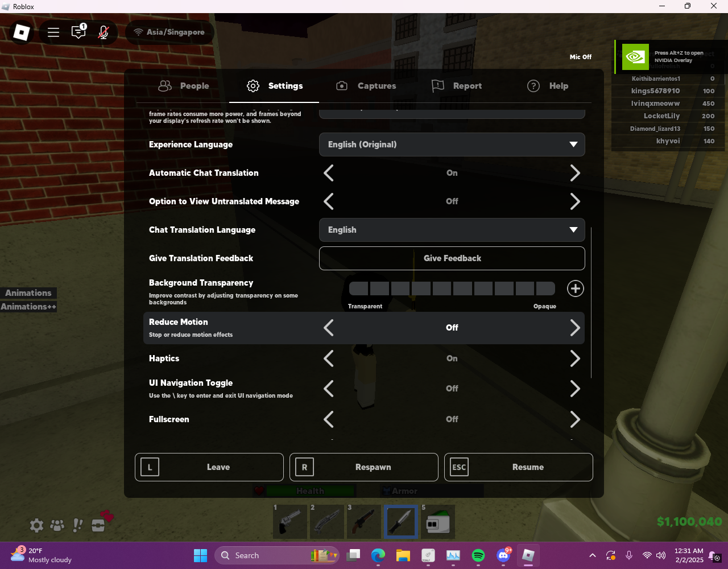
Task: Click the in-game exclamation marks icon
Action: [x=78, y=525]
